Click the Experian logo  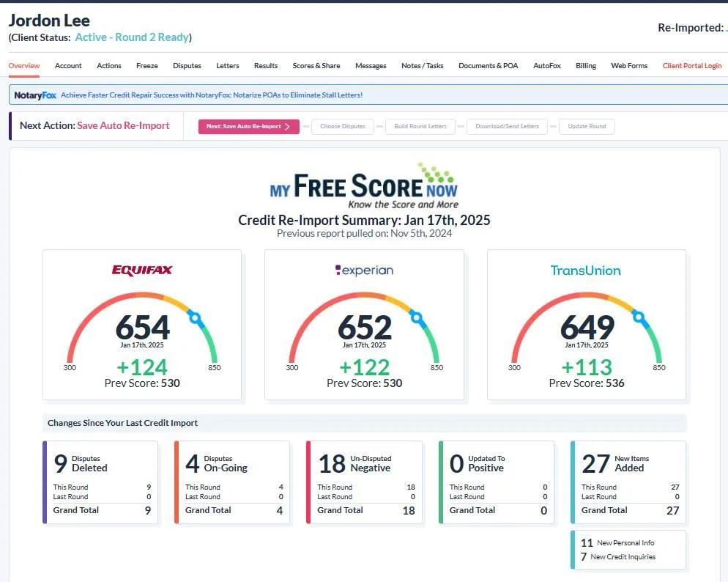point(365,270)
